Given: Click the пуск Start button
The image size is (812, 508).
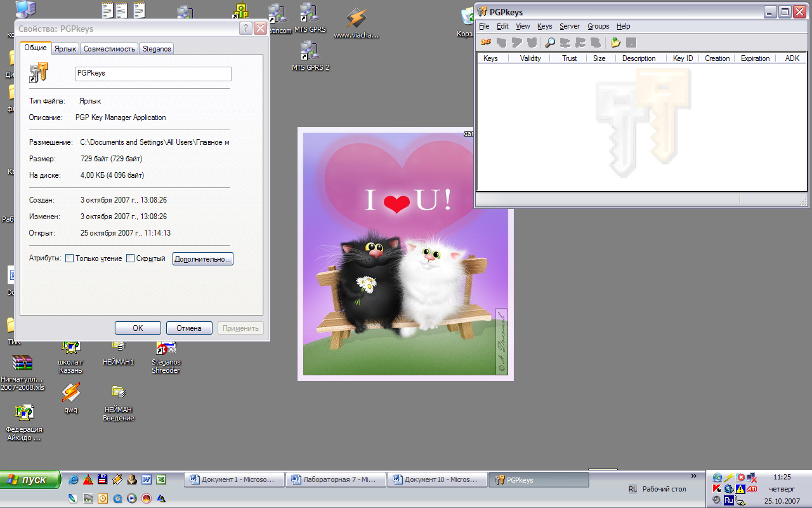Looking at the screenshot, I should pos(30,479).
